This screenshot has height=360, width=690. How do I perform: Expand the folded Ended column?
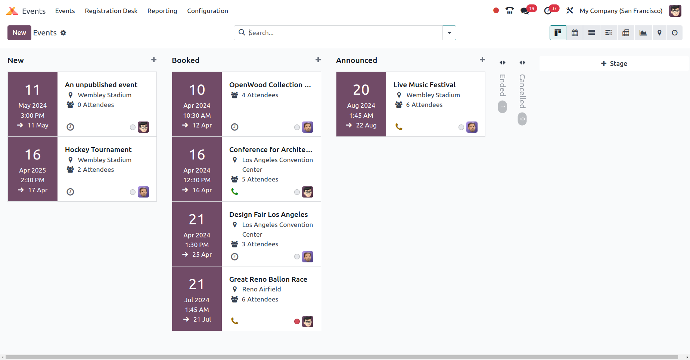502,62
